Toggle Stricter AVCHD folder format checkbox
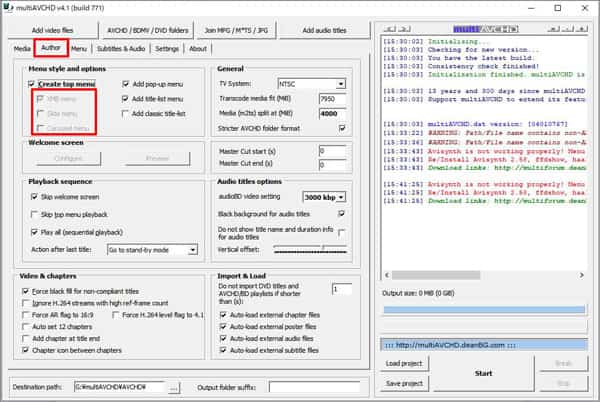The image size is (600, 402). click(343, 127)
